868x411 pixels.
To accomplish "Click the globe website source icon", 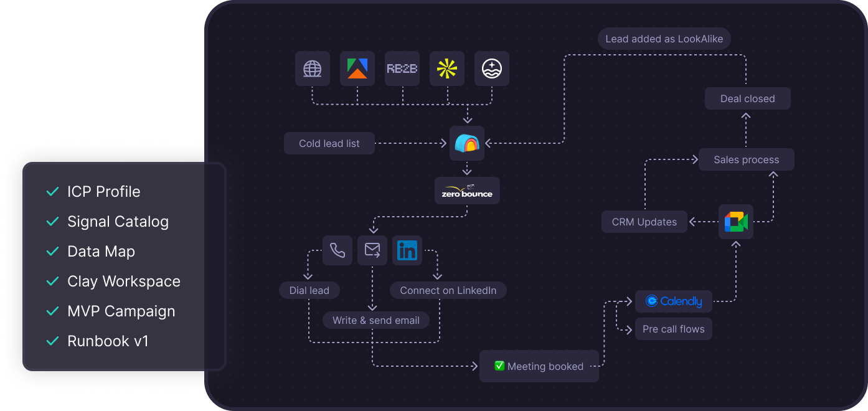I will 313,68.
